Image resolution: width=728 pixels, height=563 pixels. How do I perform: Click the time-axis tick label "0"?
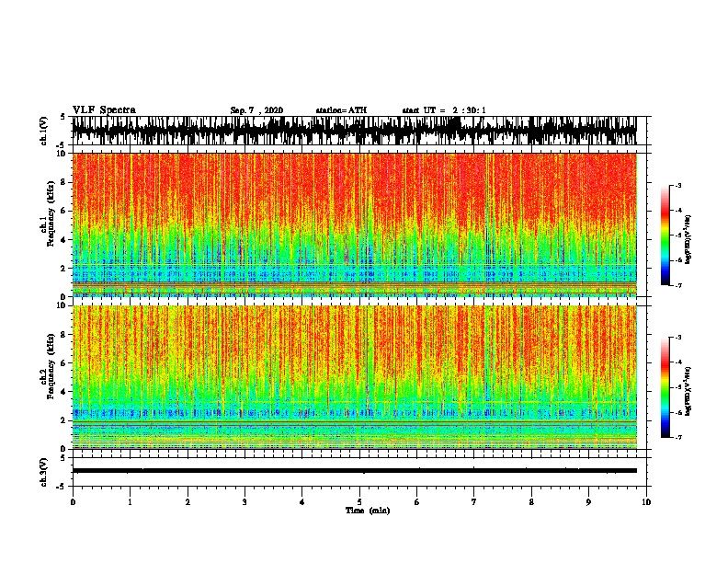(x=73, y=501)
